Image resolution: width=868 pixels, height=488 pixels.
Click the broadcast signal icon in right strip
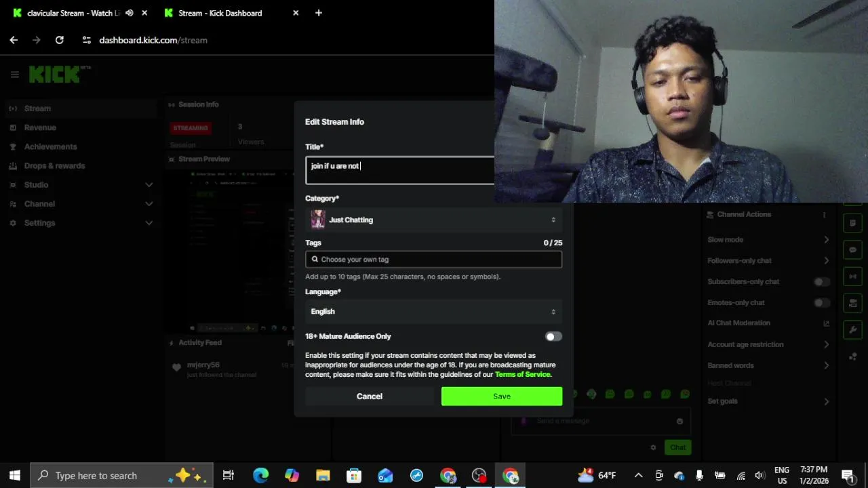click(852, 277)
